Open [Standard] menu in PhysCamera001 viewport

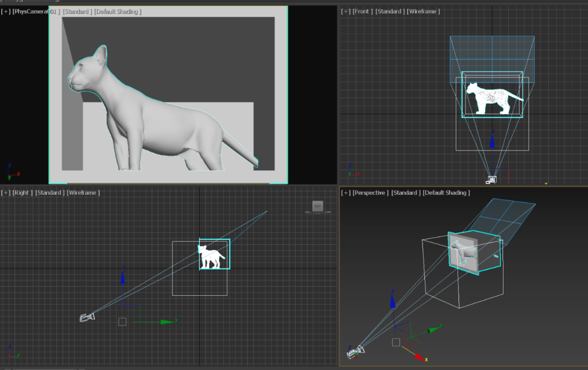pyautogui.click(x=78, y=11)
